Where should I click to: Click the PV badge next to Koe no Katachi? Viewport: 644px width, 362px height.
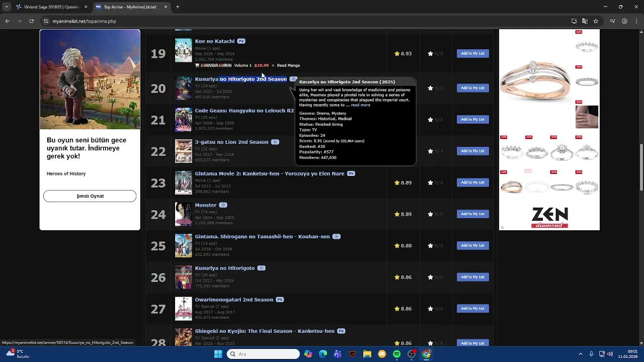pos(241,41)
